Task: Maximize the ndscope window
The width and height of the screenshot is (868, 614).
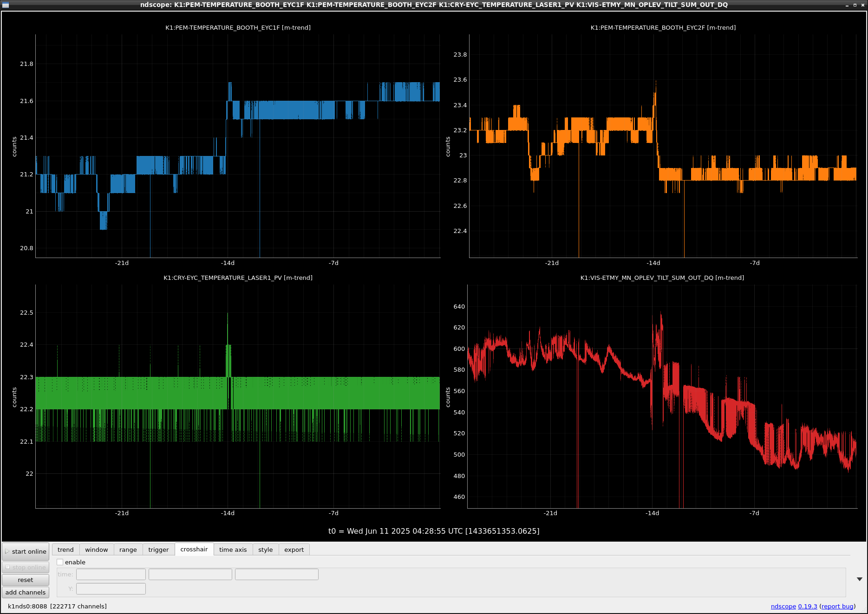Action: coord(855,5)
